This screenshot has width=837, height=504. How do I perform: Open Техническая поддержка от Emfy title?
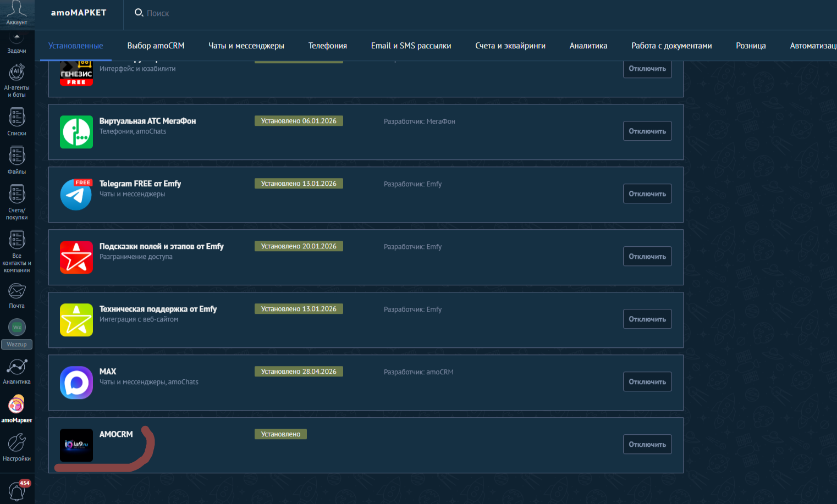[158, 309]
